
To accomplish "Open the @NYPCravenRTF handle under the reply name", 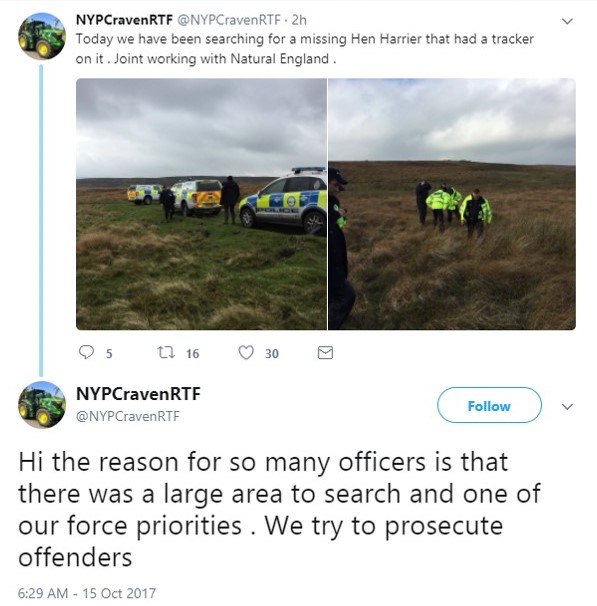I will click(128, 416).
